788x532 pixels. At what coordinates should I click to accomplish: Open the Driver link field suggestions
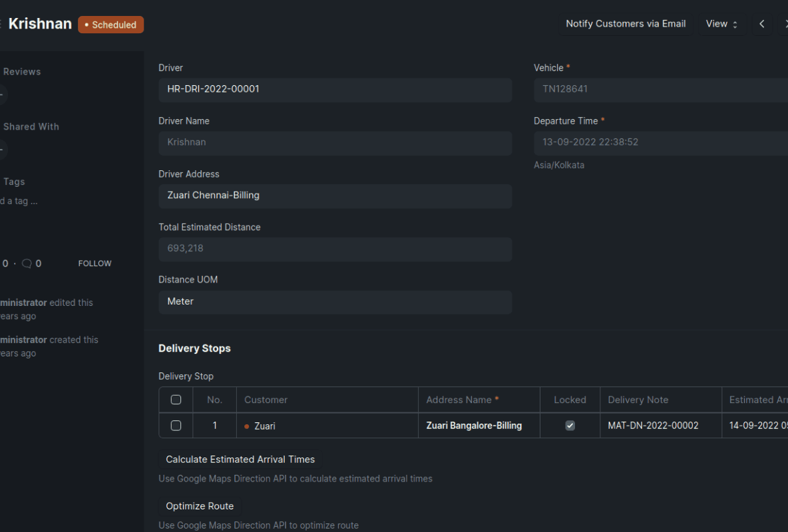click(335, 90)
